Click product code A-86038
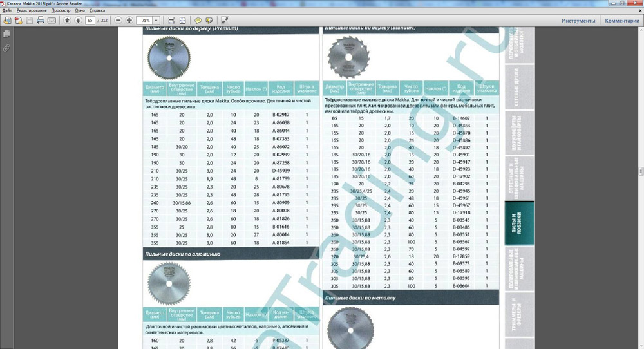Screen dimensions: 644x349 (x=281, y=123)
